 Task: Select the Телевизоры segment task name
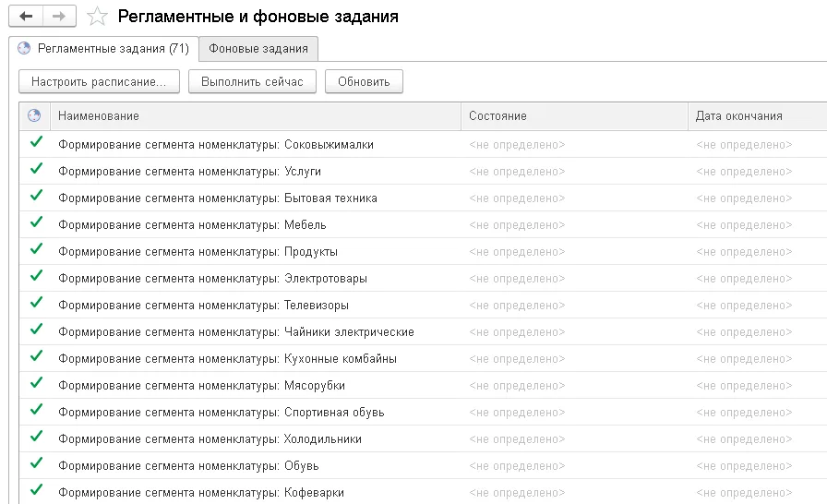pyautogui.click(x=203, y=306)
